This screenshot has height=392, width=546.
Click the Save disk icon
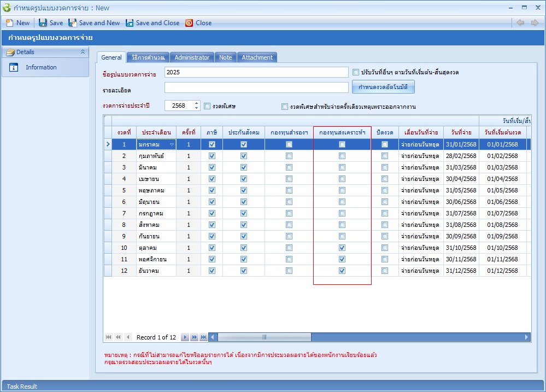tap(43, 23)
